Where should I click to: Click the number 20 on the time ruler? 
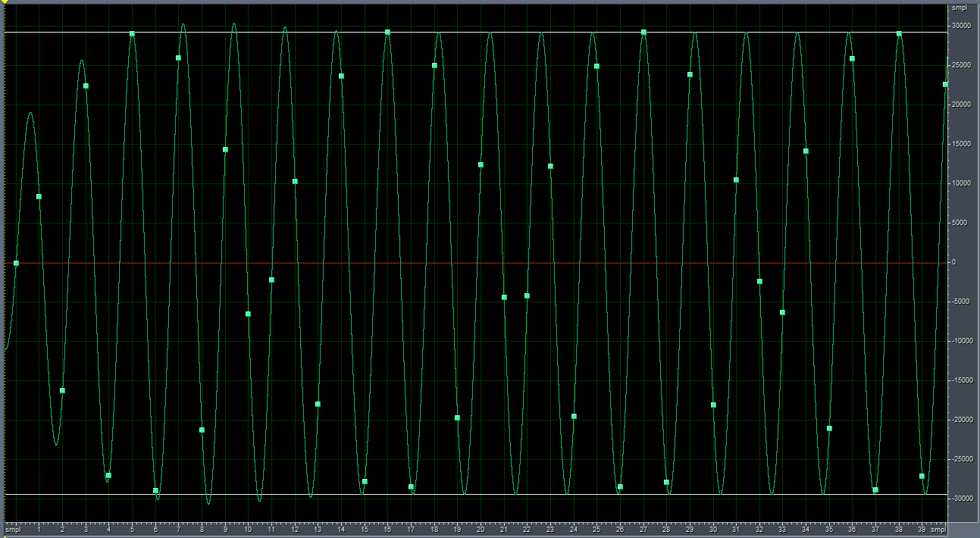coord(481,529)
